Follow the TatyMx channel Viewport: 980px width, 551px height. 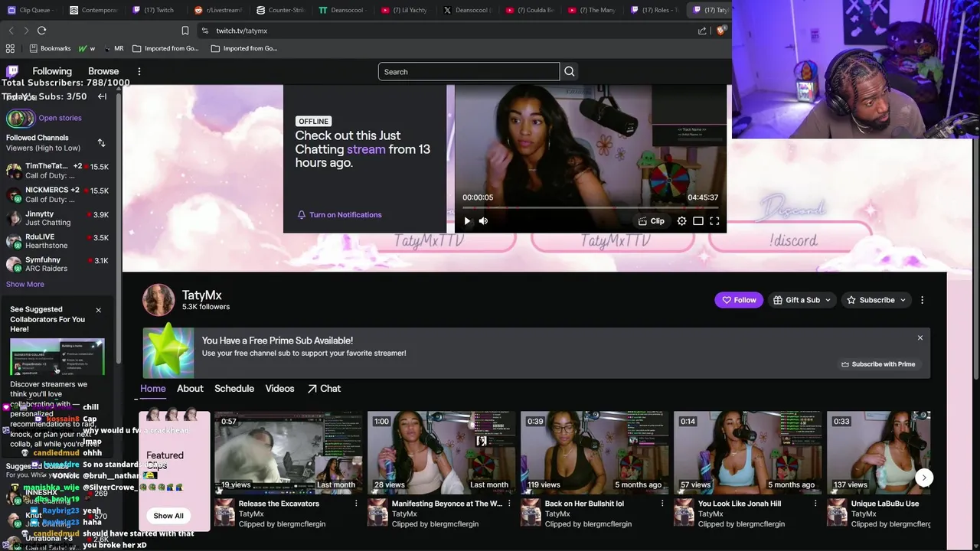(x=739, y=300)
